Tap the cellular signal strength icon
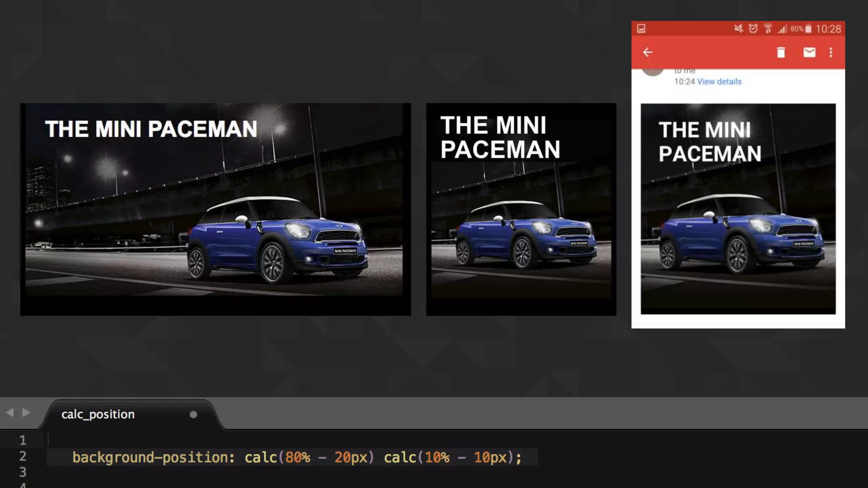This screenshot has width=868, height=488. [782, 29]
